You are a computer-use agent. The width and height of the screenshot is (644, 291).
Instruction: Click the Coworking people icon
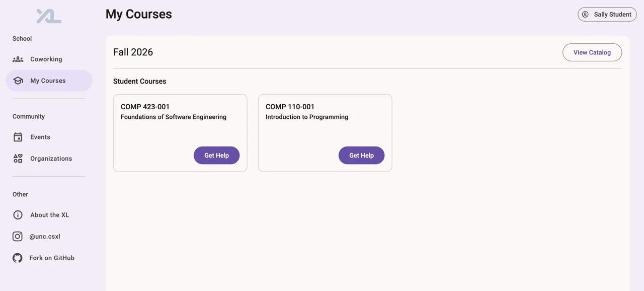[x=18, y=59]
